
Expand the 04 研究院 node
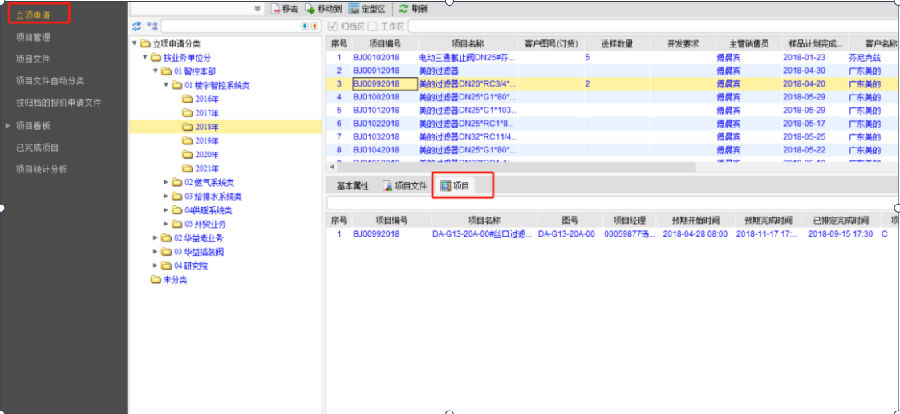click(156, 266)
